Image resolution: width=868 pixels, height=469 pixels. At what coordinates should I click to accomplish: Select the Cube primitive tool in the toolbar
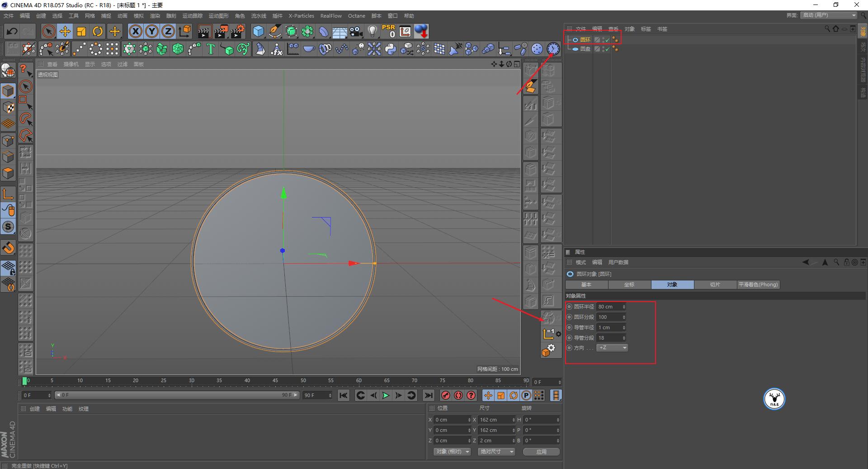258,31
